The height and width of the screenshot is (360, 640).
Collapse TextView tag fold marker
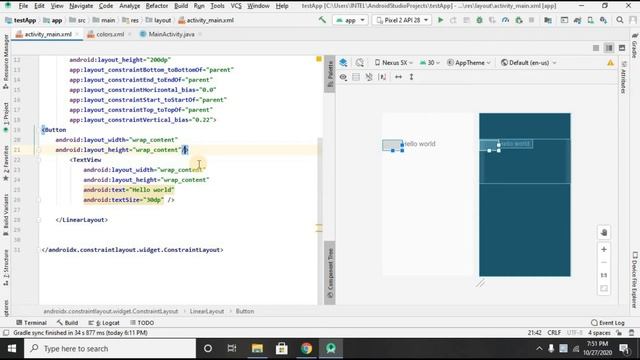[x=39, y=160]
